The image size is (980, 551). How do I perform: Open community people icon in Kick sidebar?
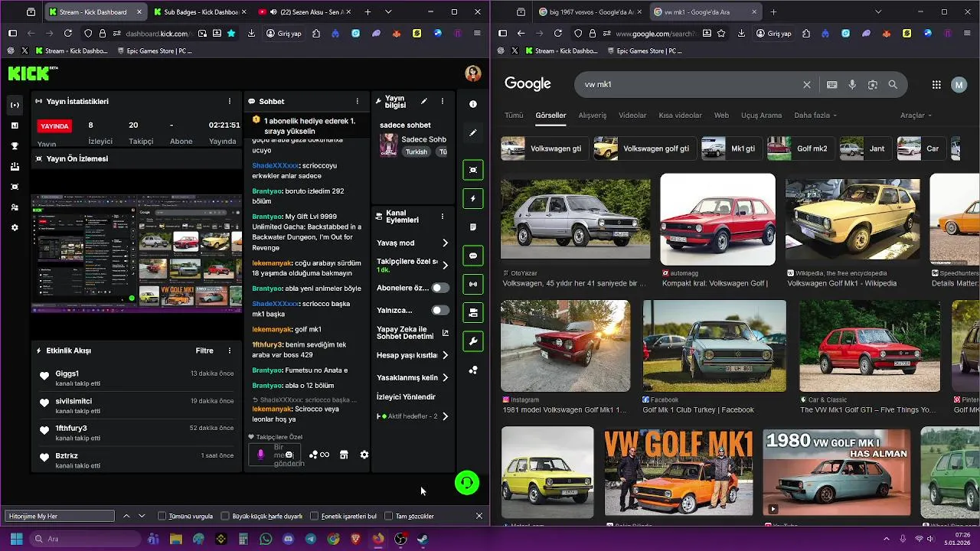coord(15,207)
